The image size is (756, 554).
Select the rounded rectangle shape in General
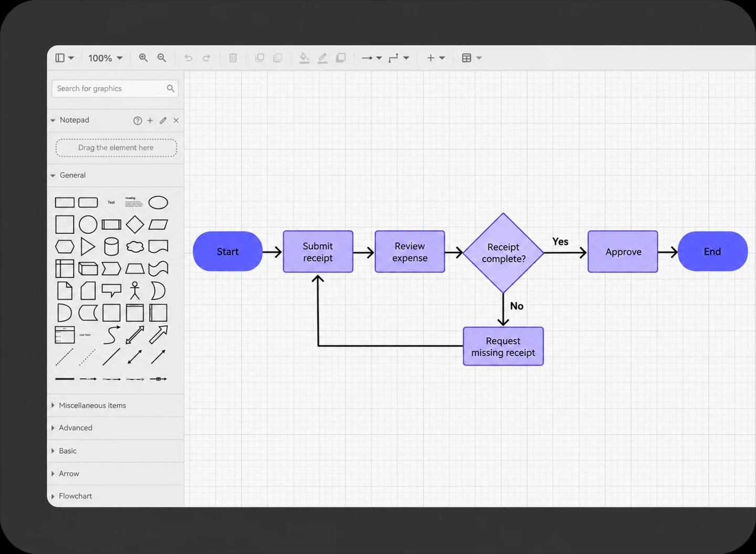click(x=88, y=202)
